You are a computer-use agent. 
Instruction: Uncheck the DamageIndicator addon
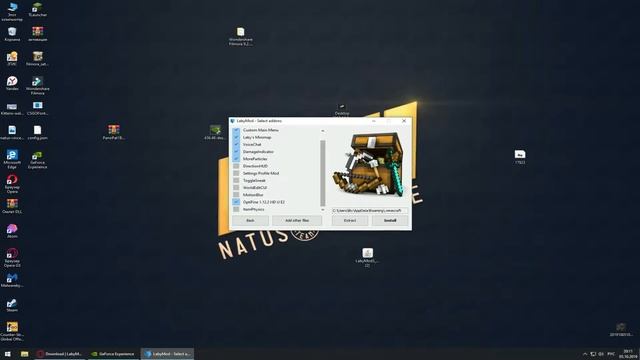pyautogui.click(x=236, y=152)
